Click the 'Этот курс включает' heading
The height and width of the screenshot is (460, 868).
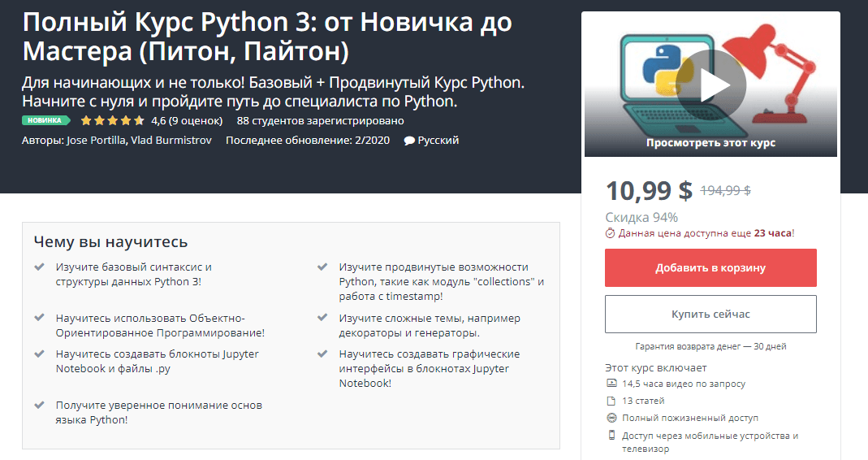656,368
